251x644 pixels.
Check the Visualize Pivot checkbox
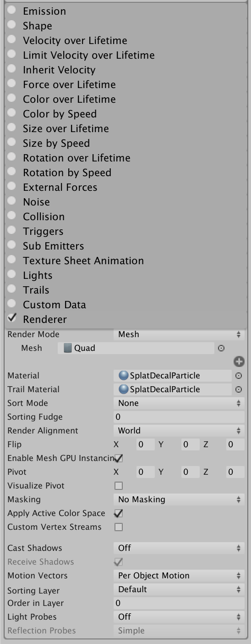(x=119, y=486)
